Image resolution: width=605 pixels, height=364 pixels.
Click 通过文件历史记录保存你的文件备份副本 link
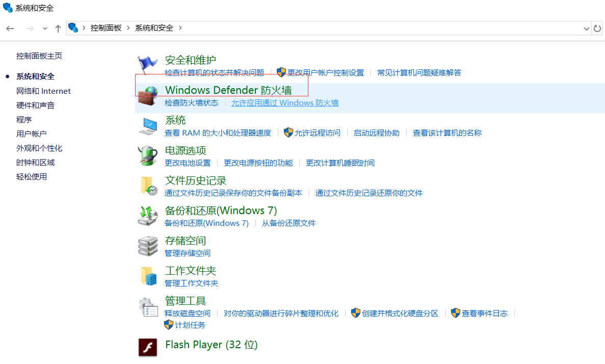click(233, 193)
